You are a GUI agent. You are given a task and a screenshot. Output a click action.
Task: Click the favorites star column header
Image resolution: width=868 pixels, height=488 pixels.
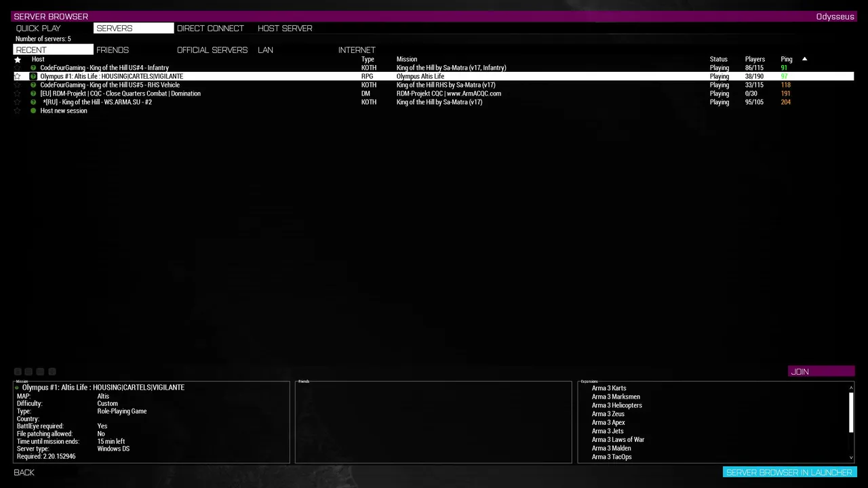point(18,60)
